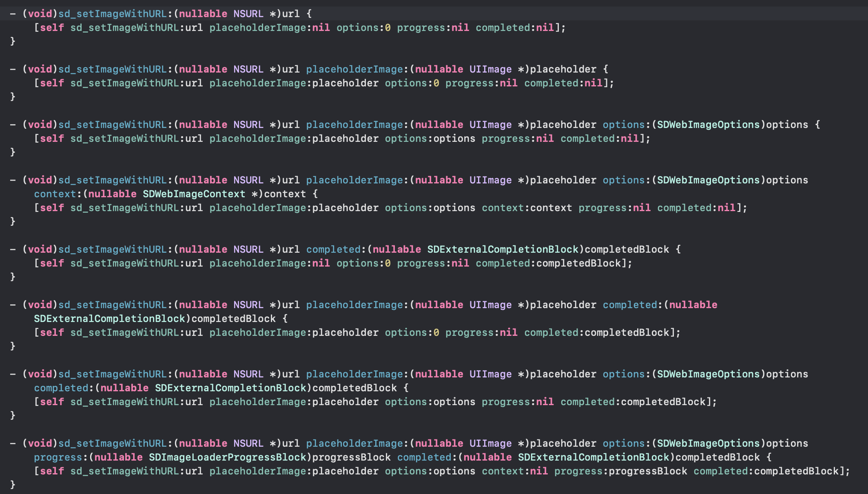Click context:nil in the last method call

[x=514, y=471]
